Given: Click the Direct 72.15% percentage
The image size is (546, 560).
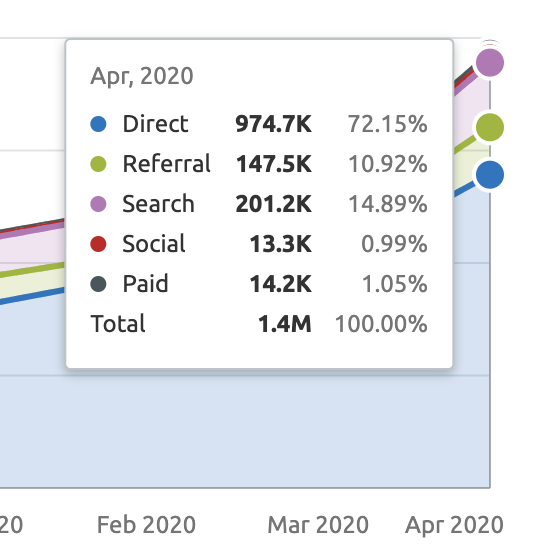Looking at the screenshot, I should pyautogui.click(x=387, y=124).
